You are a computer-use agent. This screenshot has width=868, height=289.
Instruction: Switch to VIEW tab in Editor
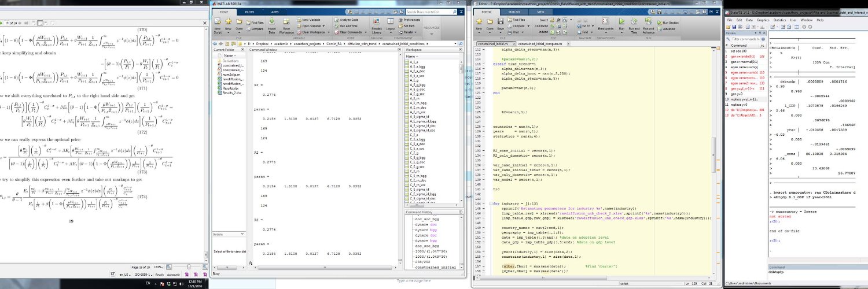[540, 11]
